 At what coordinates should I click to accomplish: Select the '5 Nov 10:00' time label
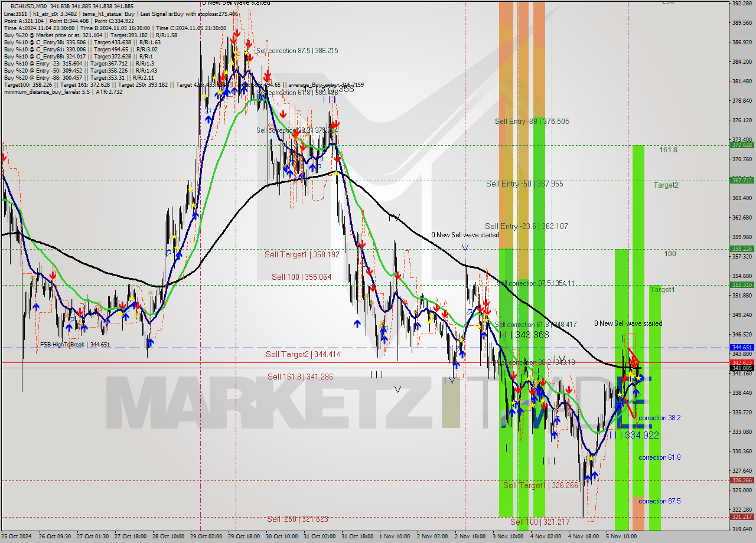(x=621, y=537)
